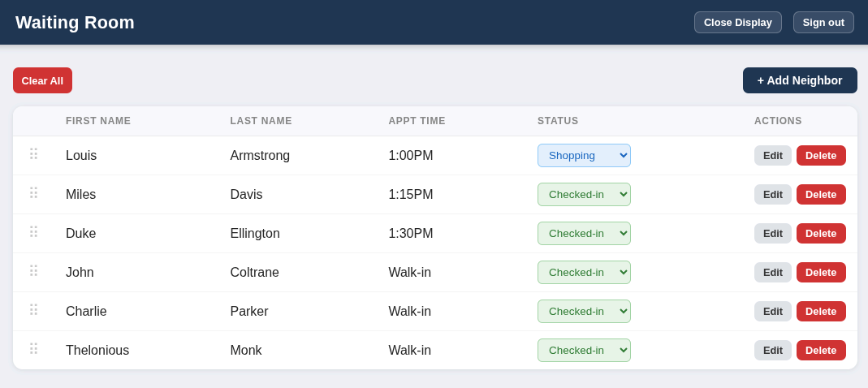Open the status dropdown for Duke Ellington
868x388 pixels.
click(x=584, y=234)
